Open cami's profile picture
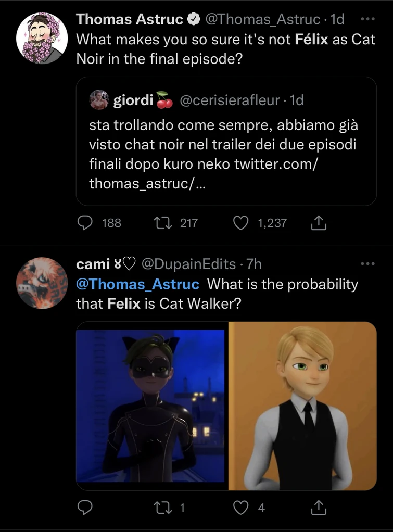Image resolution: width=393 pixels, height=532 pixels. [x=42, y=283]
